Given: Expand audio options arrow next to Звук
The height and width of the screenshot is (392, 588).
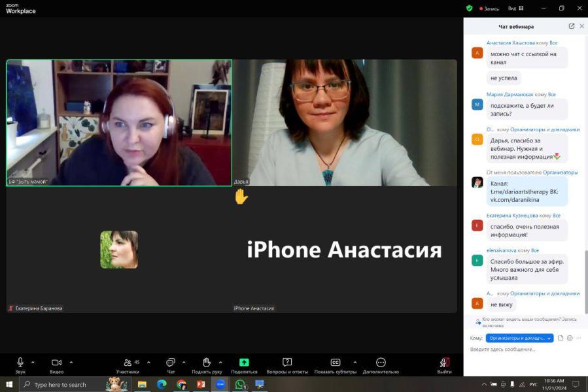Looking at the screenshot, I should pos(33,362).
